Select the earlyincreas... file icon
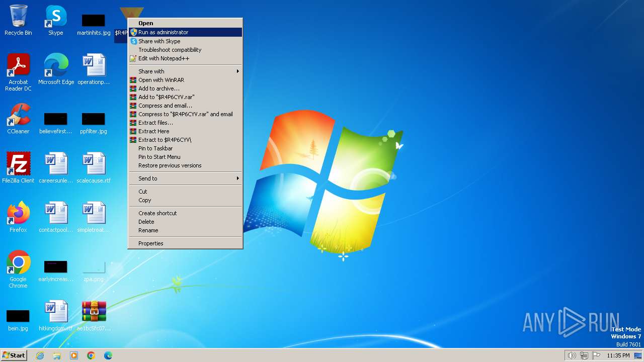 click(x=56, y=270)
